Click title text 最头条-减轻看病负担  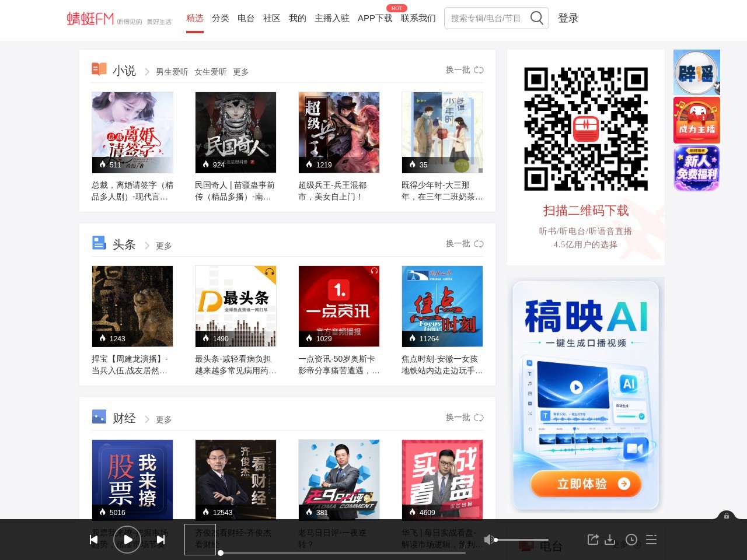point(233,359)
